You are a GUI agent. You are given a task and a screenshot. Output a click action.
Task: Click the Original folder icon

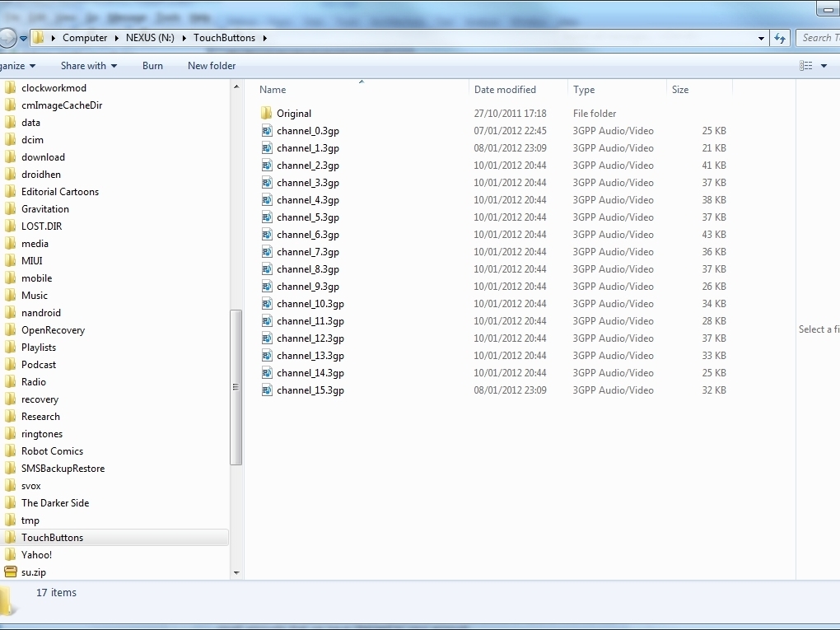(266, 113)
